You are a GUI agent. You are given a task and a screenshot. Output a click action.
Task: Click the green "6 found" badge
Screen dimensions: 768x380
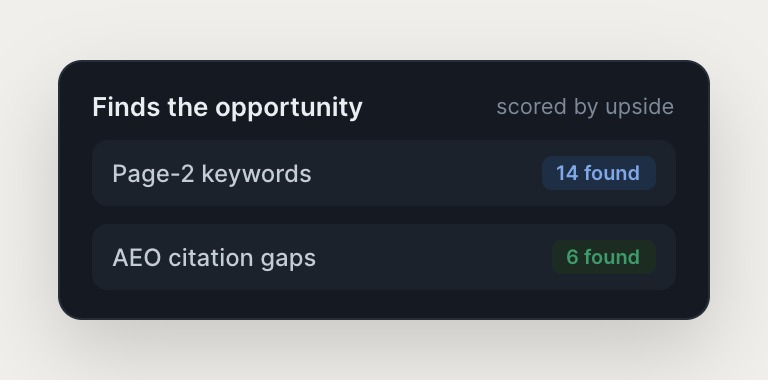[604, 257]
